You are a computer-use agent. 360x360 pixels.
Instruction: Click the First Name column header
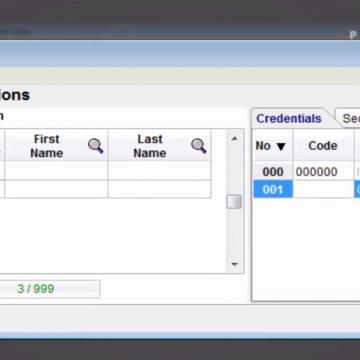(56, 146)
